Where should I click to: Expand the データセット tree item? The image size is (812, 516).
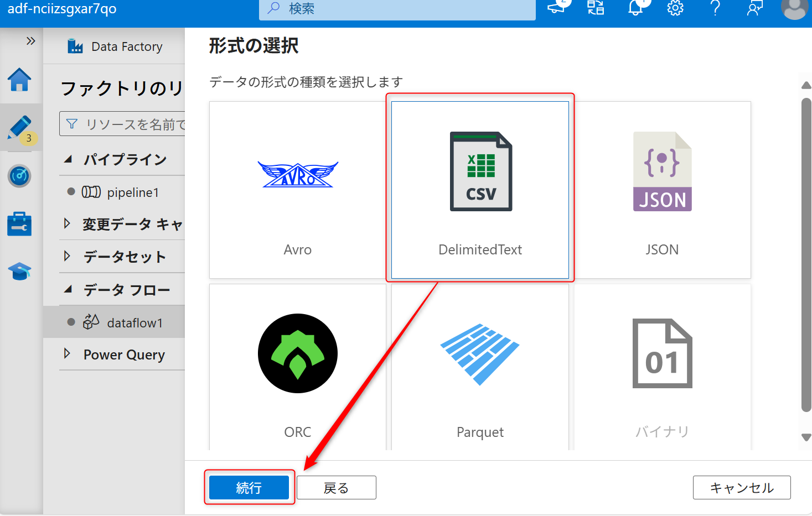tap(66, 256)
